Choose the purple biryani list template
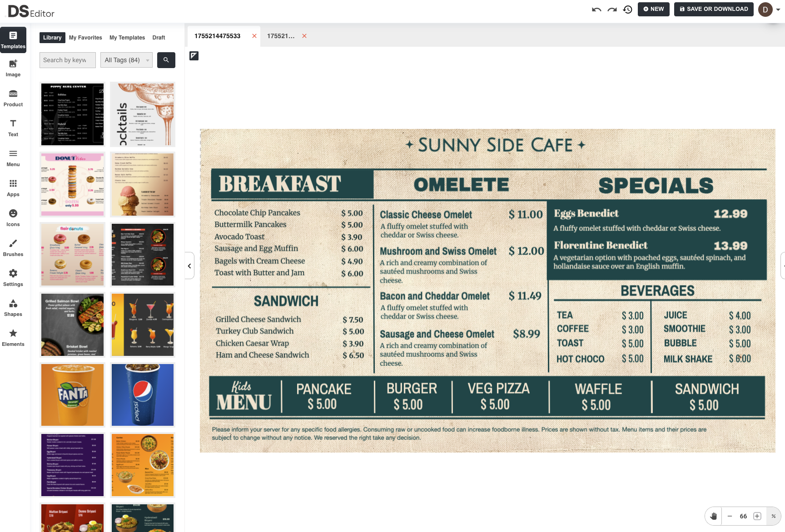Screen dimensions: 785x532 73,465
